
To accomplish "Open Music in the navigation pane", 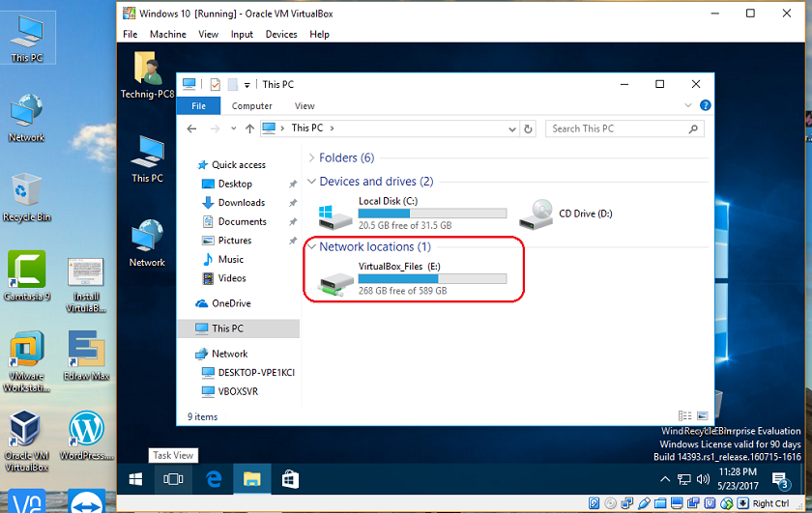I will pos(230,259).
